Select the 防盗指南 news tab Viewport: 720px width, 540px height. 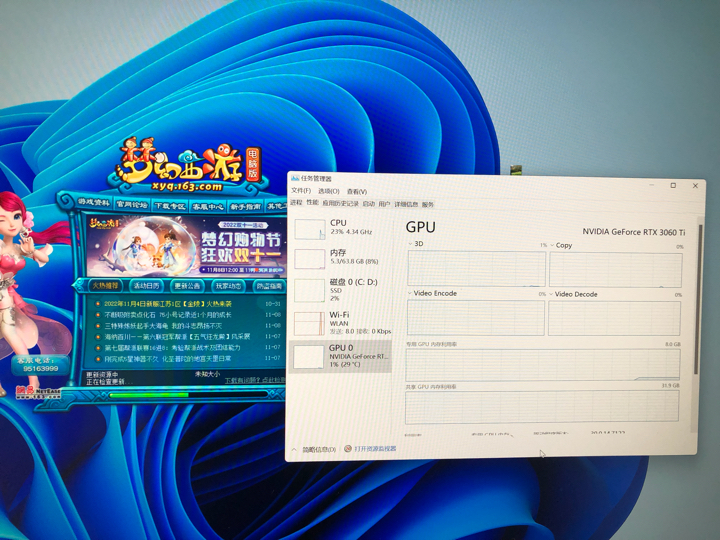click(x=269, y=286)
